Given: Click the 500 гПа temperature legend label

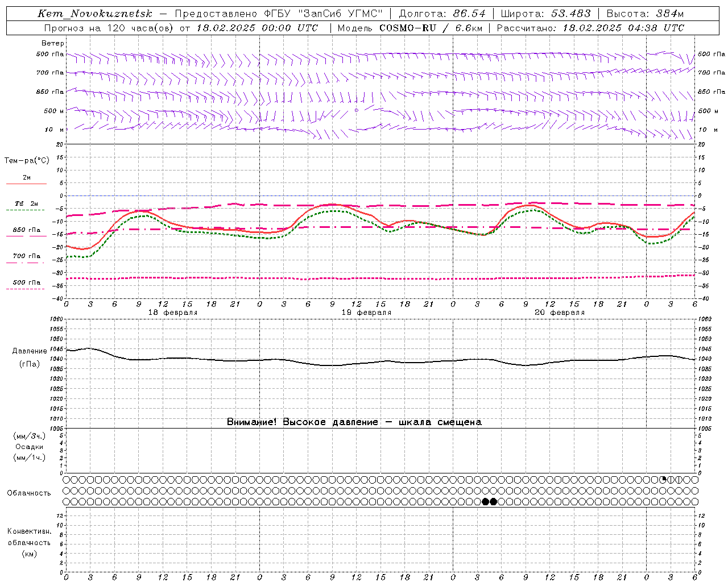Looking at the screenshot, I should [27, 282].
